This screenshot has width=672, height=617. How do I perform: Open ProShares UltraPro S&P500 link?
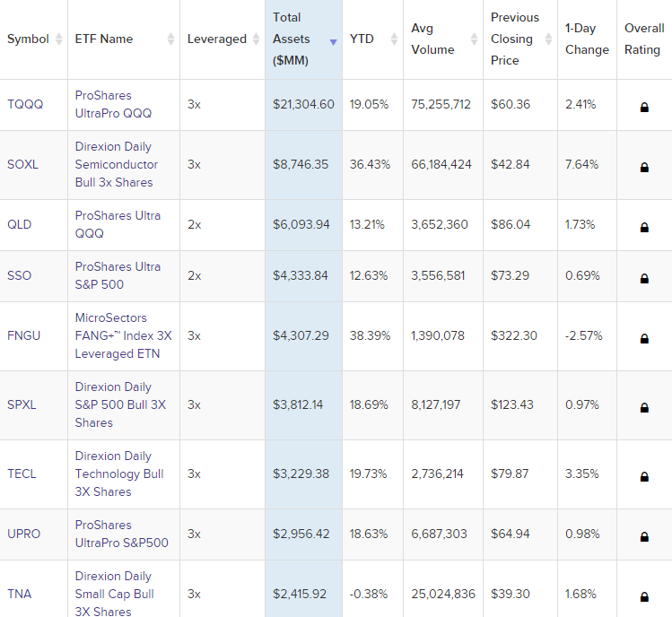pos(122,534)
